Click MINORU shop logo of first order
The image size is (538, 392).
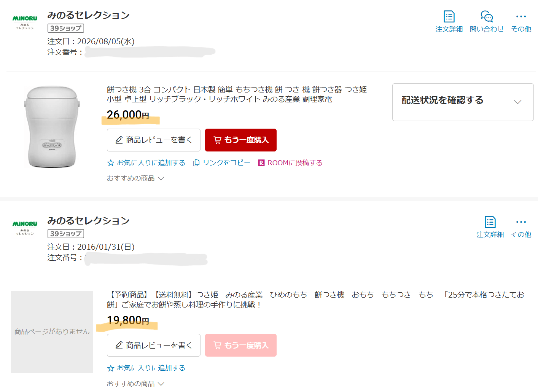pyautogui.click(x=25, y=22)
